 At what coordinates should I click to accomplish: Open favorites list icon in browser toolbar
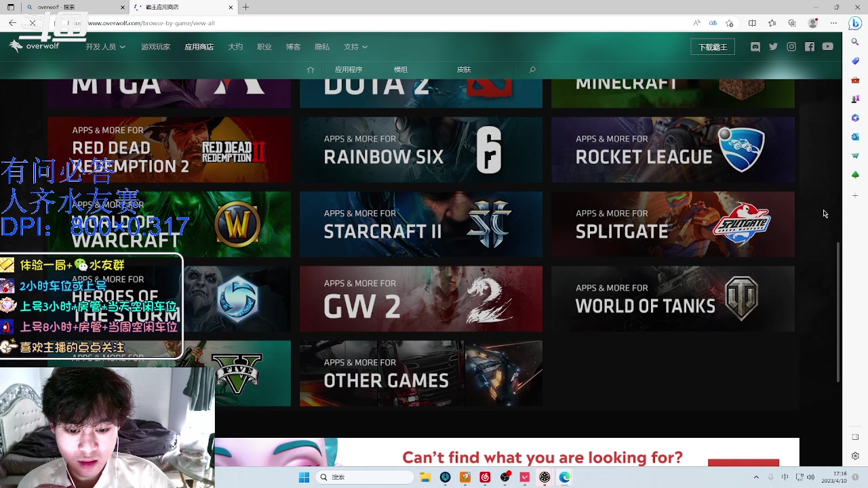[x=772, y=23]
